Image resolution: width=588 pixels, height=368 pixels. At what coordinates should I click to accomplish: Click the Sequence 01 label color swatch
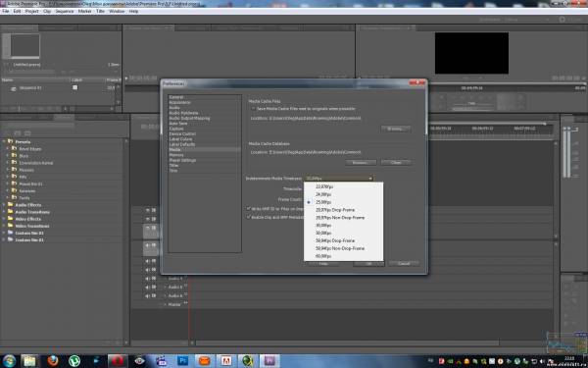75,87
